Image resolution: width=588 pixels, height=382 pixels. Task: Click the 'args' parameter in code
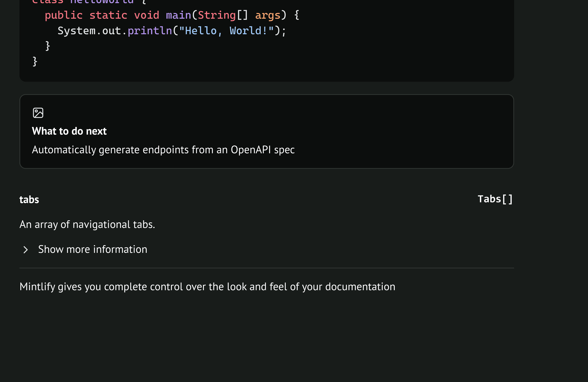pos(268,15)
